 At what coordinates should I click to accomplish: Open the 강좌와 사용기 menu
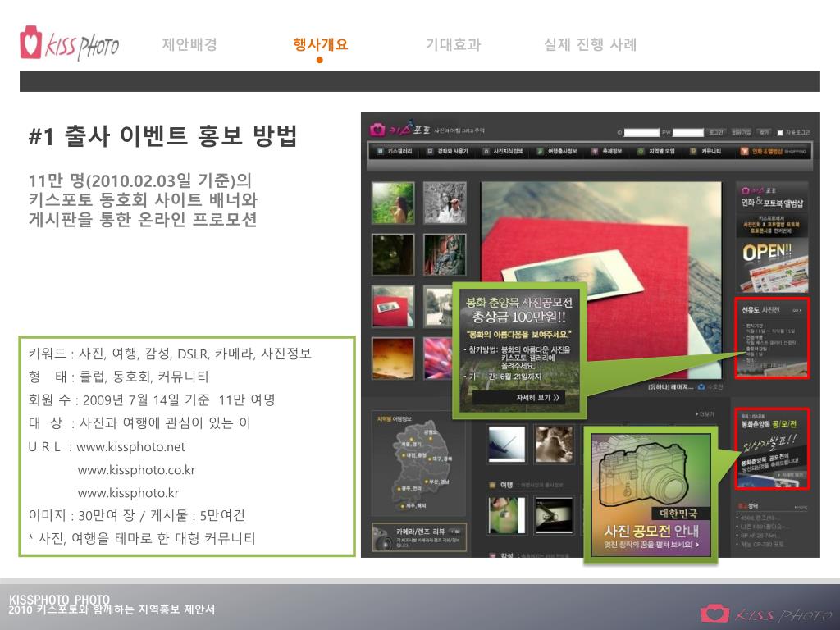[448, 152]
